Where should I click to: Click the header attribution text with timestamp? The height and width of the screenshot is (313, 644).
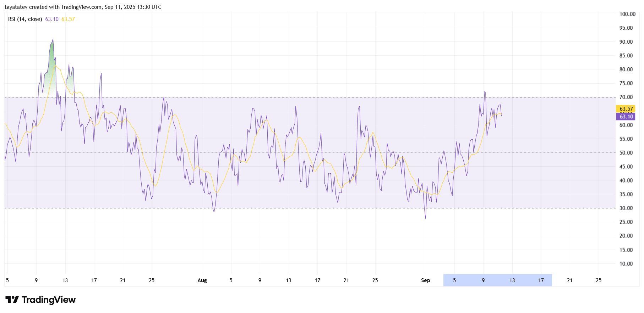click(83, 7)
